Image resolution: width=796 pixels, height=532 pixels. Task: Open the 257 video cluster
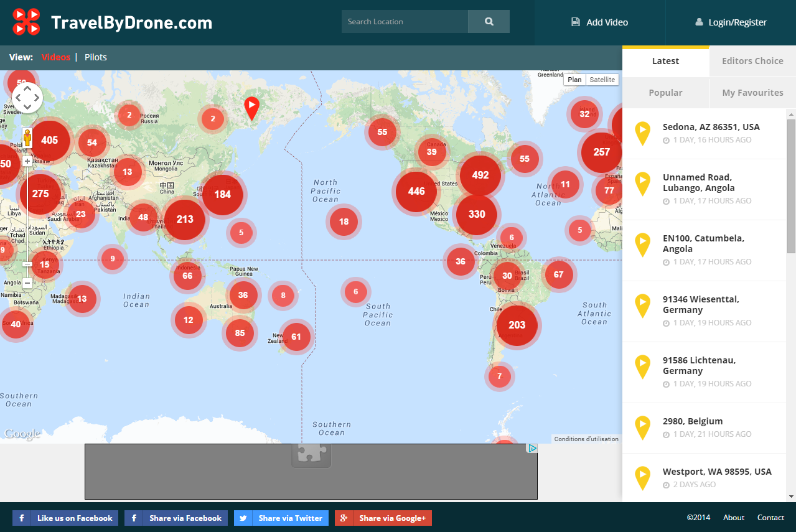(602, 152)
